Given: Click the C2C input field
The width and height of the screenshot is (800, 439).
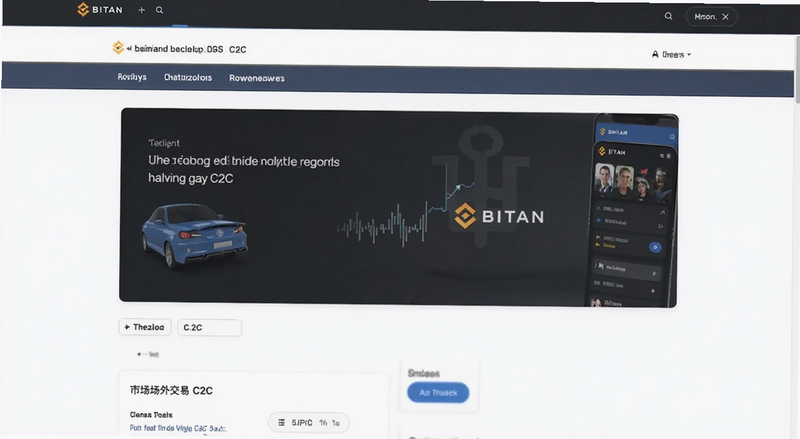Looking at the screenshot, I should (209, 328).
